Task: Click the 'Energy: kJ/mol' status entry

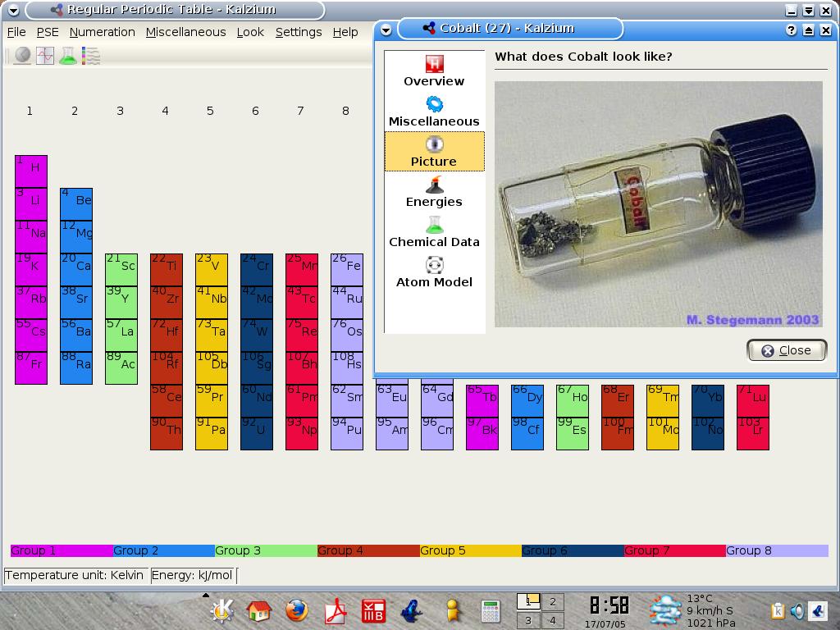Action: click(192, 575)
